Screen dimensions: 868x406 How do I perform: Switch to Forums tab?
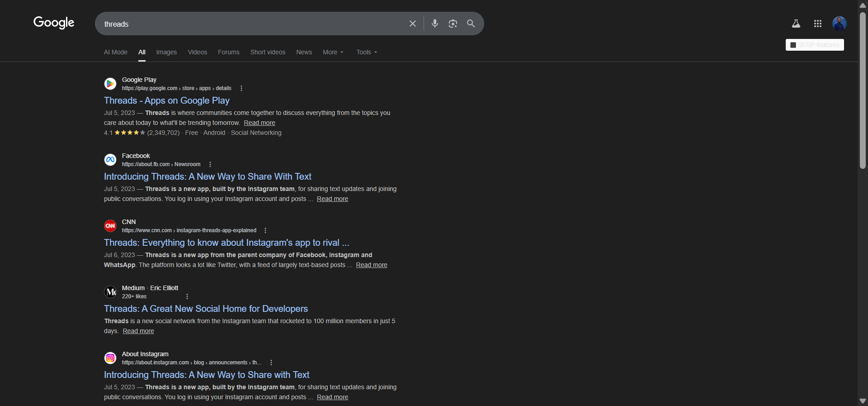(229, 52)
